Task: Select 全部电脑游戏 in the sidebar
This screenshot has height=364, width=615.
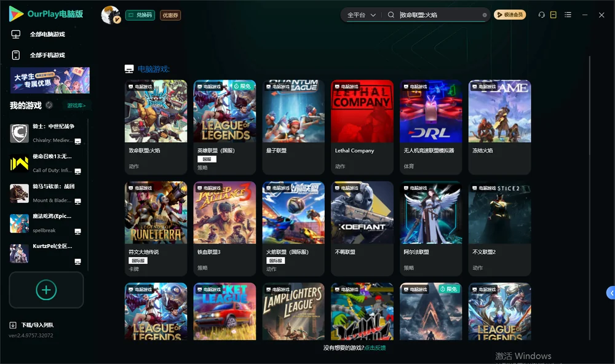Action: click(47, 34)
